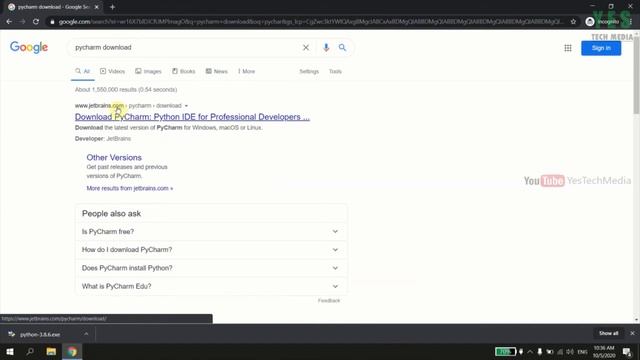Open search Settings
Image resolution: width=640 pixels, height=360 pixels.
pyautogui.click(x=309, y=71)
